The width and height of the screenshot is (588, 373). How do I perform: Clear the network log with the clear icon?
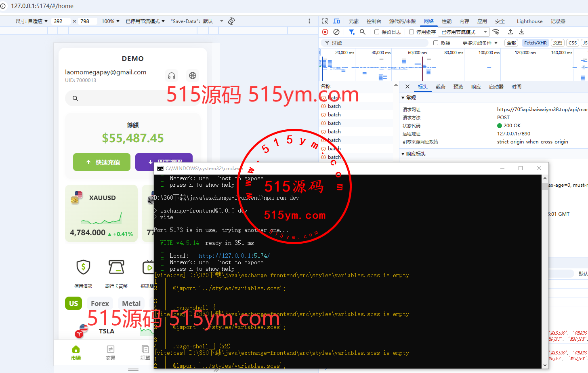tap(336, 32)
